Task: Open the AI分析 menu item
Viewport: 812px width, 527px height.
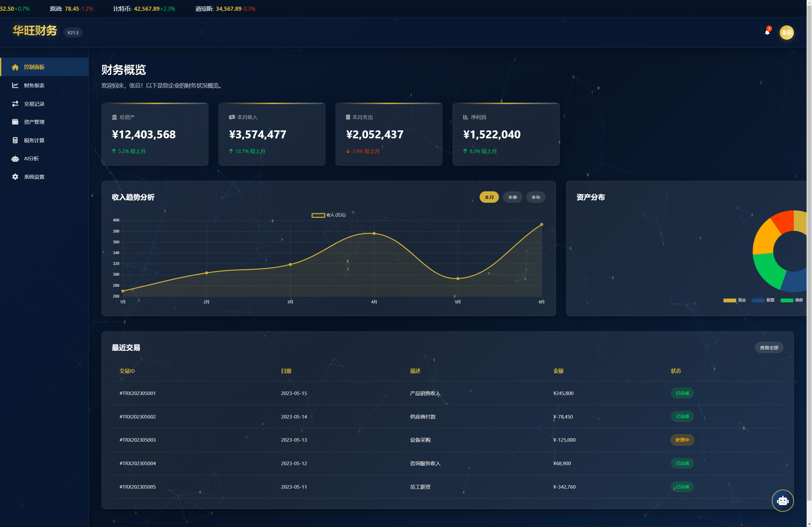Action: (31, 158)
